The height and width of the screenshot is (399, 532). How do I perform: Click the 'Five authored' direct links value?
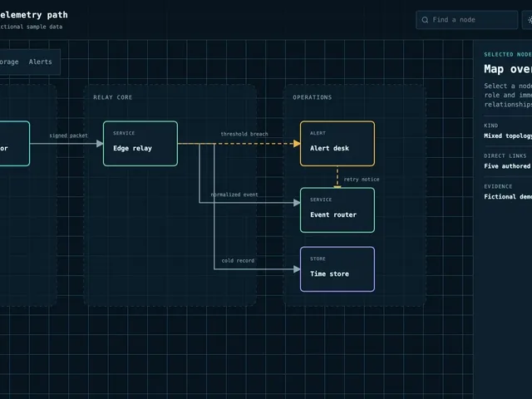[x=507, y=166]
